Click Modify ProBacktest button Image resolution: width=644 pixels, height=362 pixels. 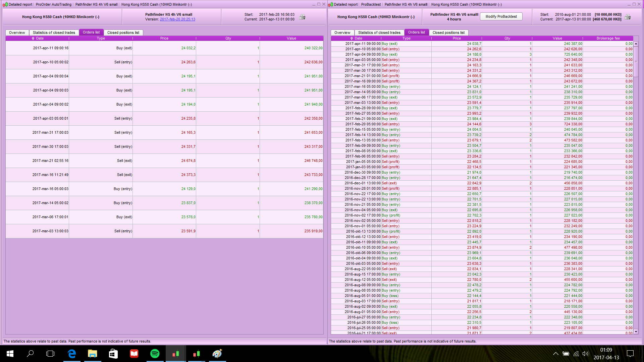point(501,16)
